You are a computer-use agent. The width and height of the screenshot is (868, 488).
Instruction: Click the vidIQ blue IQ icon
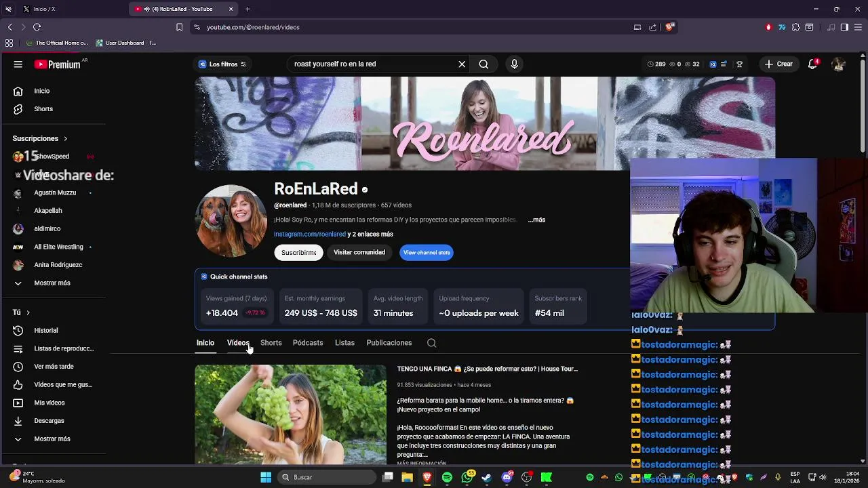713,64
